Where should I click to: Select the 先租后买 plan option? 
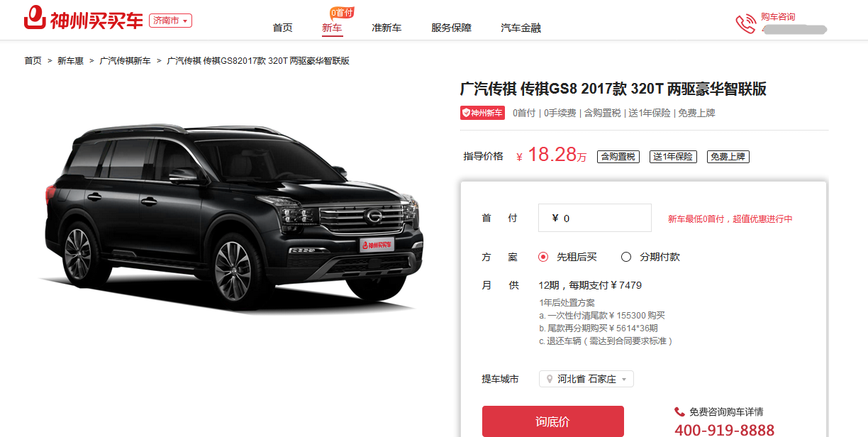568,257
